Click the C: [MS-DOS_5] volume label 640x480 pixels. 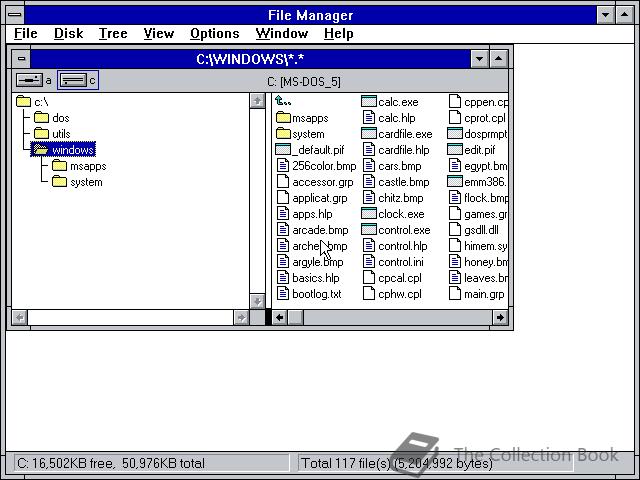coord(304,82)
